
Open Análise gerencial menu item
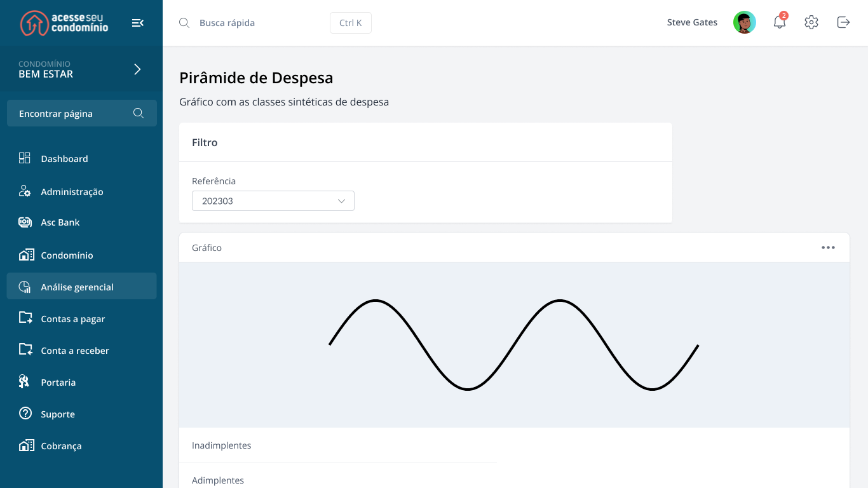77,287
